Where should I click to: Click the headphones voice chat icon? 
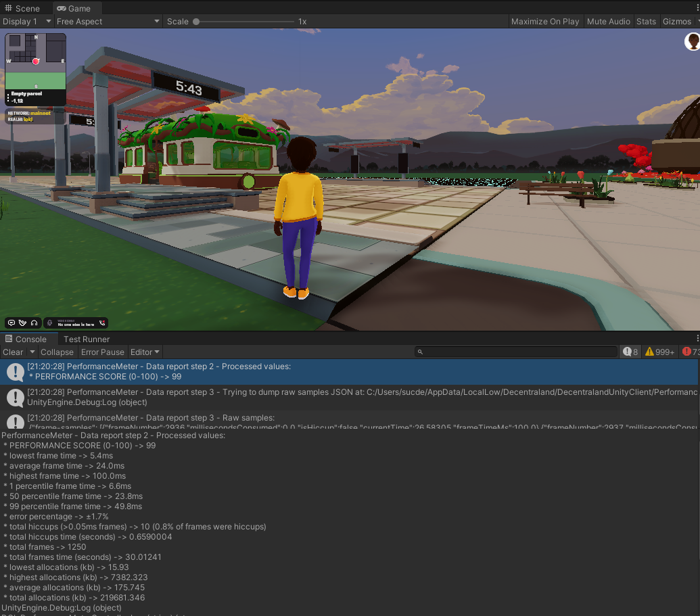34,323
